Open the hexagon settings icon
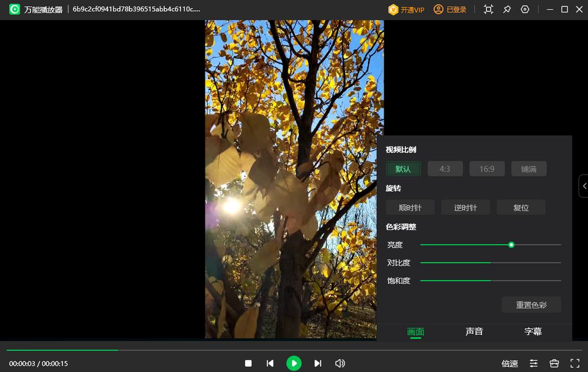The height and width of the screenshot is (372, 588). (525, 9)
